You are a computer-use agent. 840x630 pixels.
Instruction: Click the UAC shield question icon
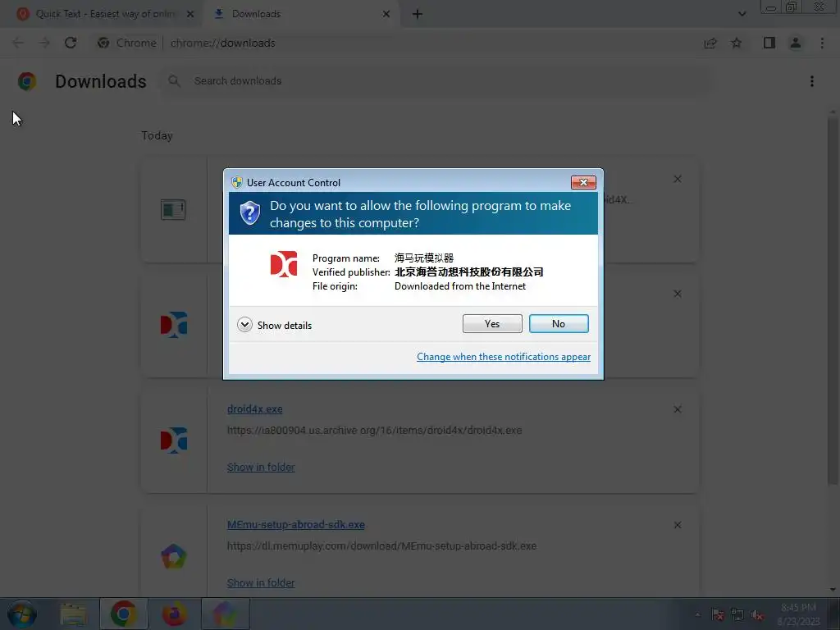click(x=249, y=213)
